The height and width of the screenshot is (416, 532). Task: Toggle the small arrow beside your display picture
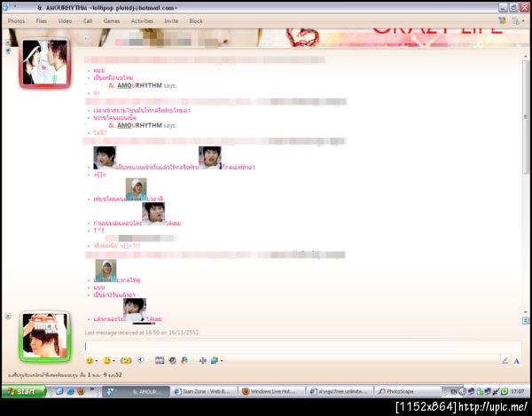[x=8, y=317]
